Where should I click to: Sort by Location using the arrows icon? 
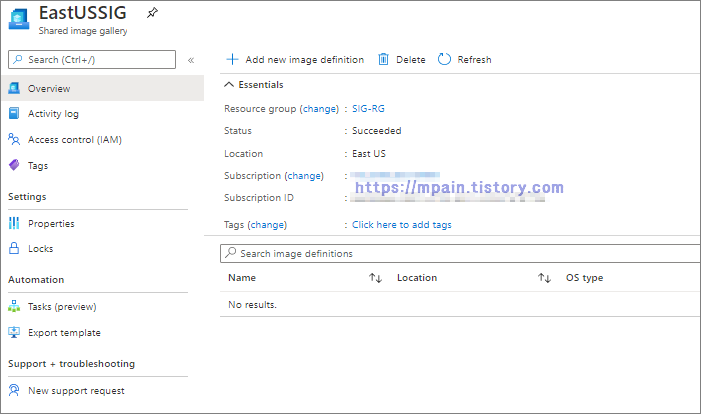pos(544,278)
